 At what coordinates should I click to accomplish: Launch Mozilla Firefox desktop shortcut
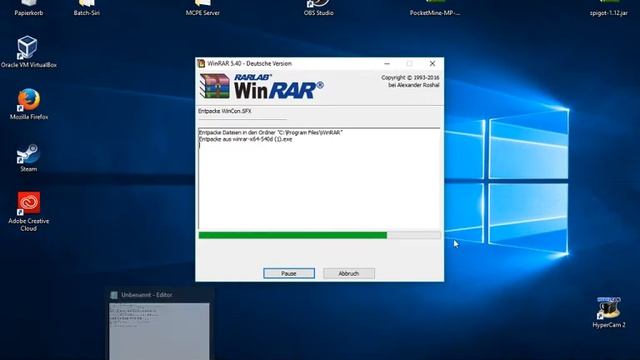click(x=29, y=104)
